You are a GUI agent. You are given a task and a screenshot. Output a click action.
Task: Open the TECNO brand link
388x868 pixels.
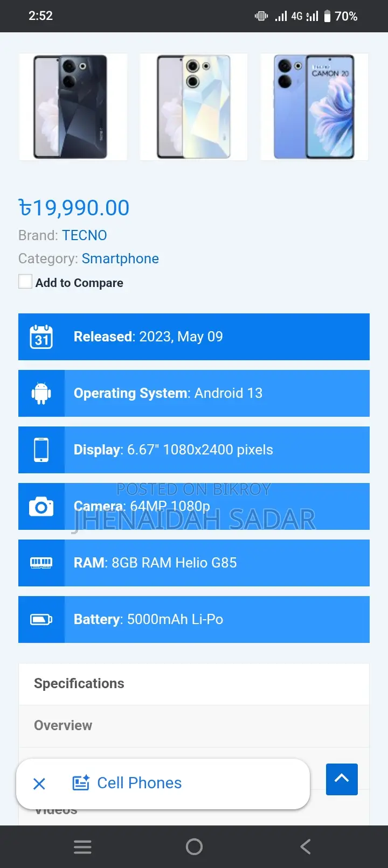85,235
